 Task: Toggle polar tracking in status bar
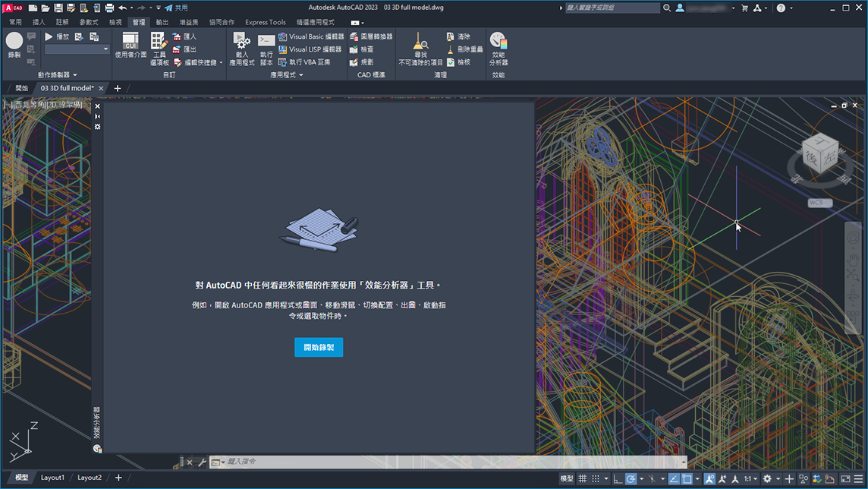(x=631, y=478)
